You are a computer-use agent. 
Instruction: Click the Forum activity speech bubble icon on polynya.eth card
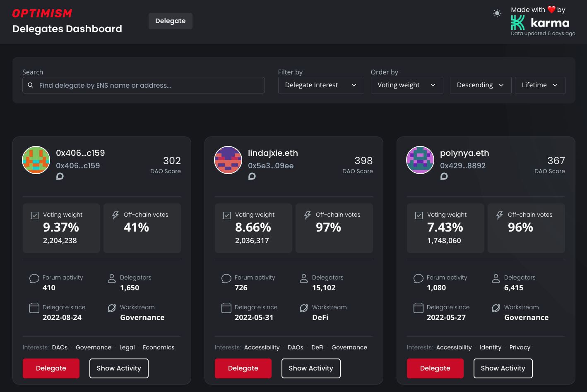tap(419, 278)
